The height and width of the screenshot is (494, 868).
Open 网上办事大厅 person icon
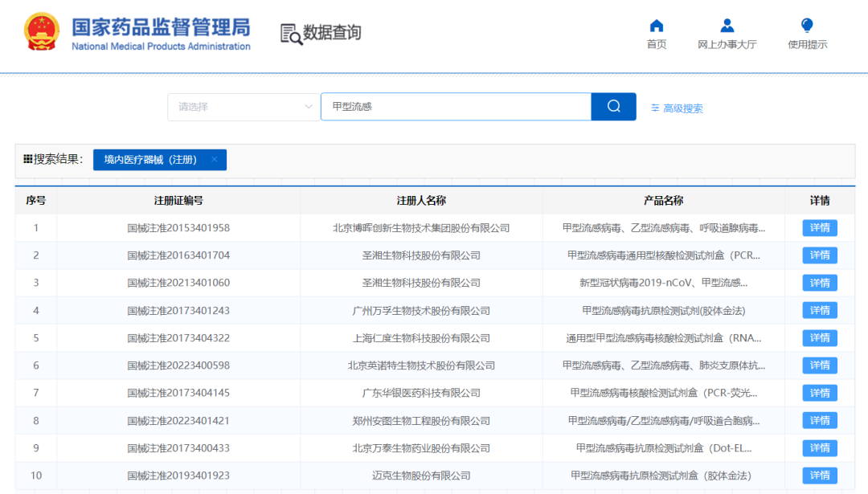click(x=727, y=26)
